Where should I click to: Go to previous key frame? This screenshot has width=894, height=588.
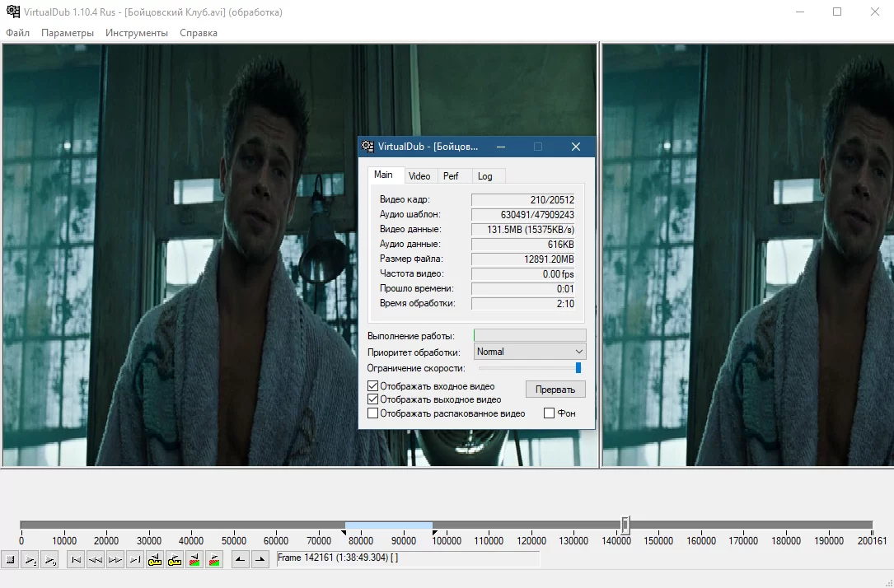[155, 560]
